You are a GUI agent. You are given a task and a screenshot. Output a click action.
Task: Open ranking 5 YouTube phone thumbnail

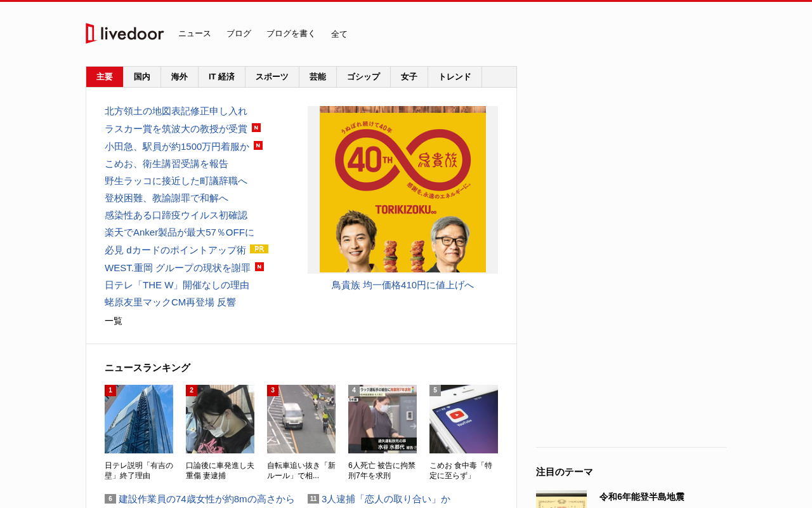[464, 419]
